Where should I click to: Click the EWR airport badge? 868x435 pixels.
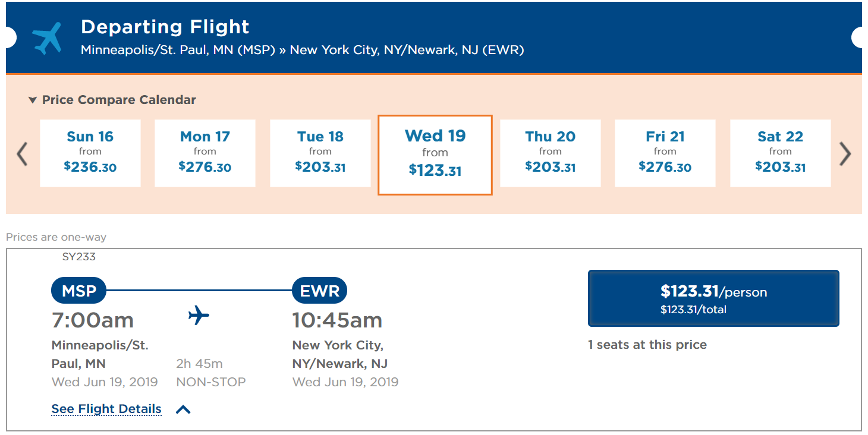[320, 291]
